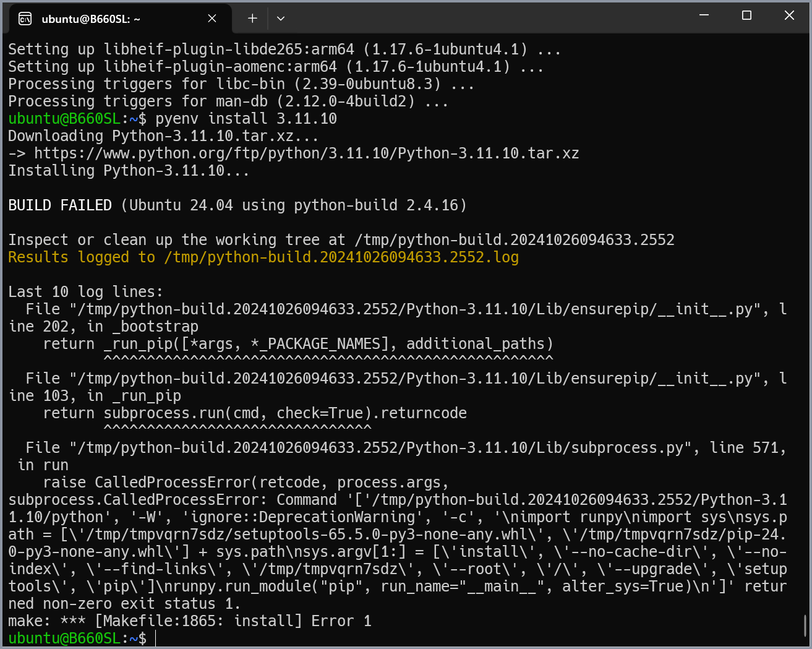Click 'Last 10 log lines:' text
This screenshot has height=649, width=812.
coord(86,292)
